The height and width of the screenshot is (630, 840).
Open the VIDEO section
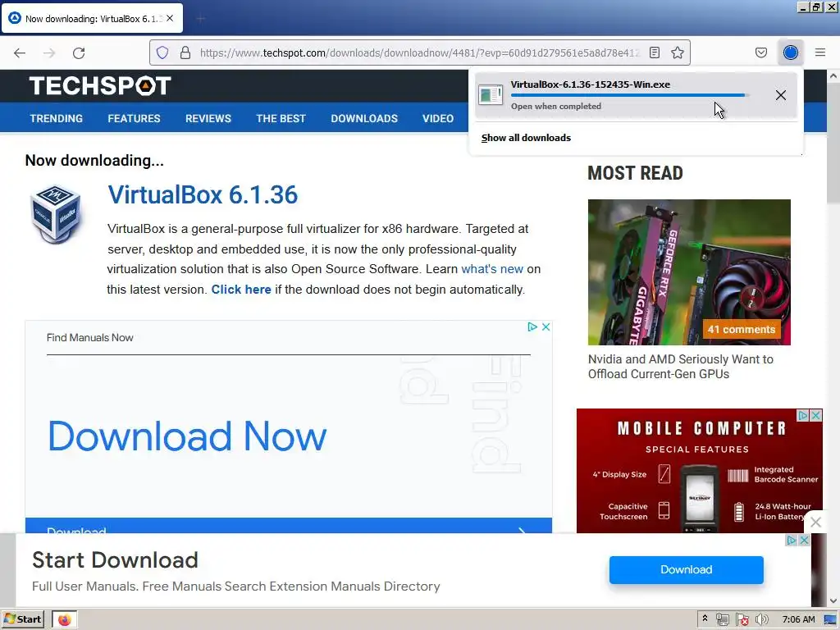[438, 118]
